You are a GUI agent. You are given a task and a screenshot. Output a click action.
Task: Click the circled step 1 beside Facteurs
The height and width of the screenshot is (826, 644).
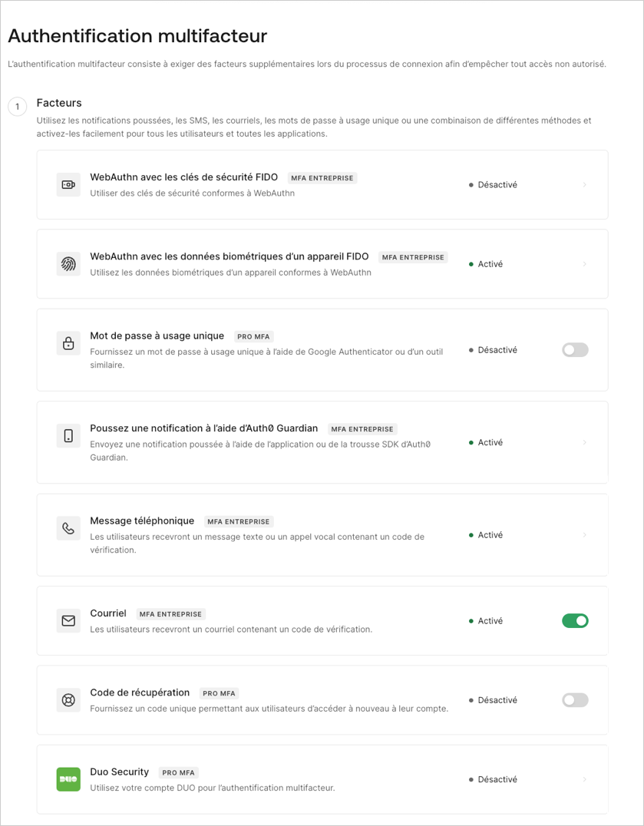click(17, 106)
